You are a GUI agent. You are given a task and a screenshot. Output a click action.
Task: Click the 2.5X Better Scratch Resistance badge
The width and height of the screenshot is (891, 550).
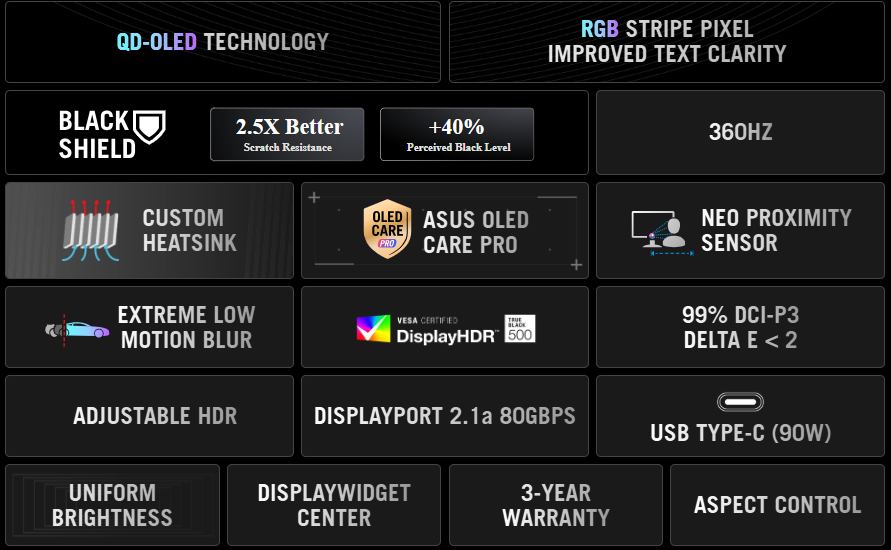(x=287, y=134)
